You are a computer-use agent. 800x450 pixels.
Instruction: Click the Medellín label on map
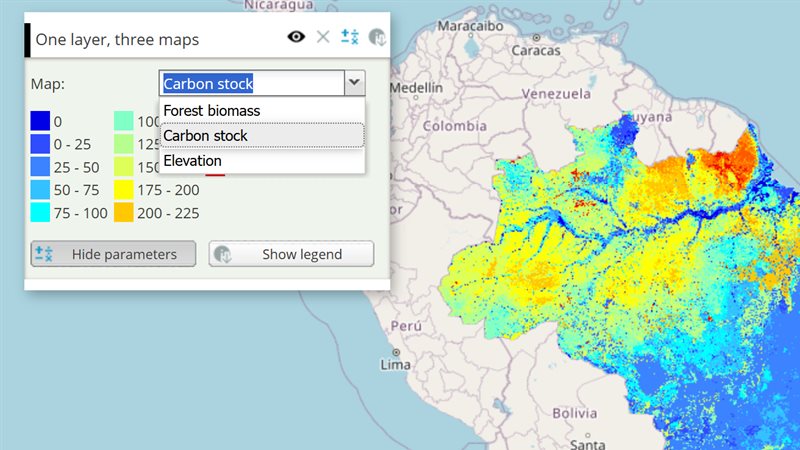pos(416,88)
